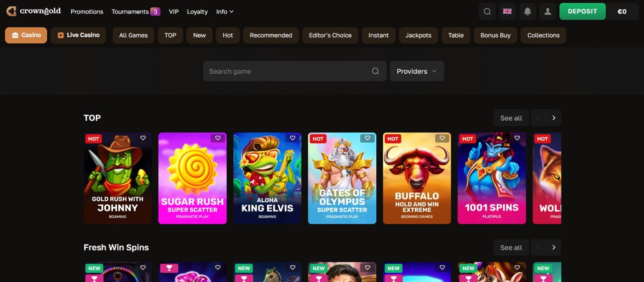The image size is (644, 282).
Task: Next arrow in TOP section
Action: tap(554, 118)
